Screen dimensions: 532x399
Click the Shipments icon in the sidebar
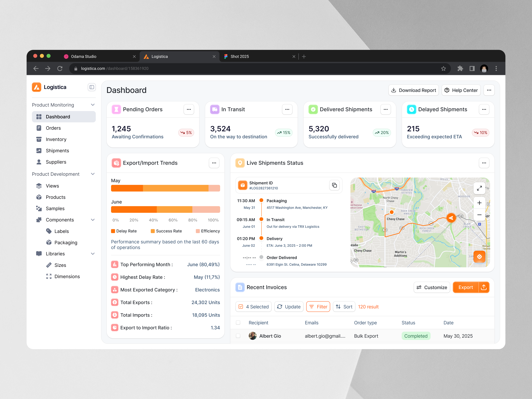pyautogui.click(x=39, y=151)
